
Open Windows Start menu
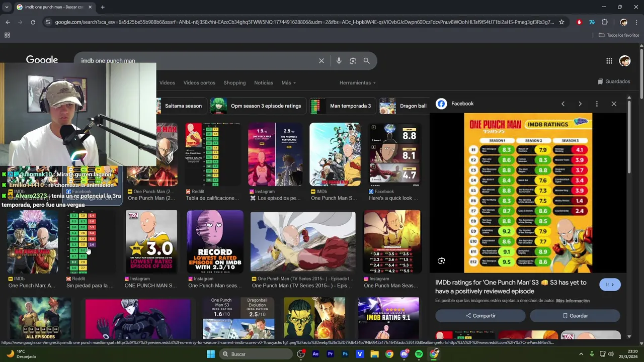(210, 354)
